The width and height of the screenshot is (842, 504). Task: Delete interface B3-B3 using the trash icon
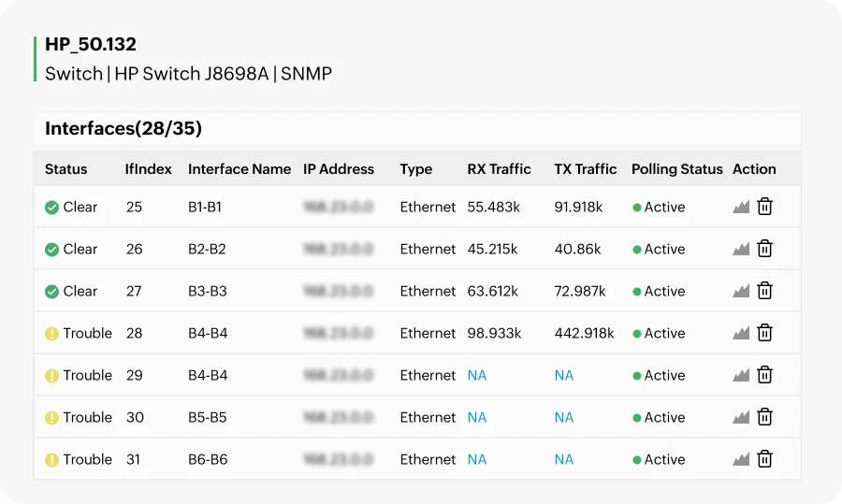(x=764, y=291)
